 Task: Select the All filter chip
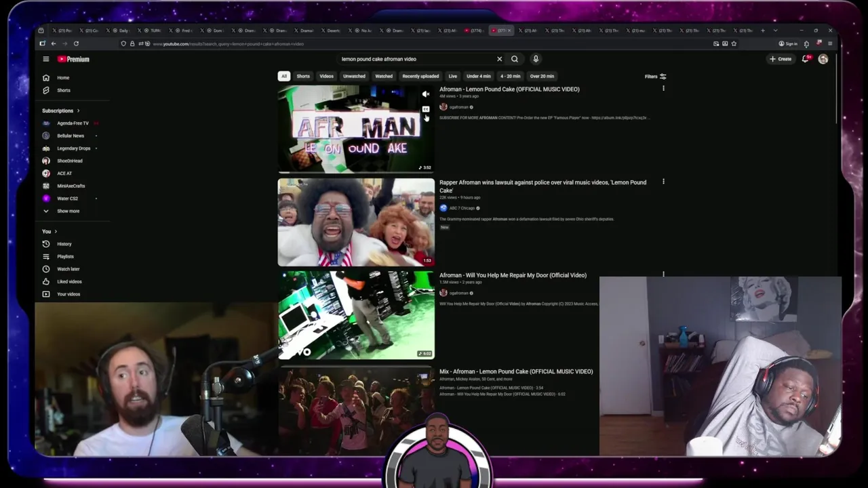284,76
